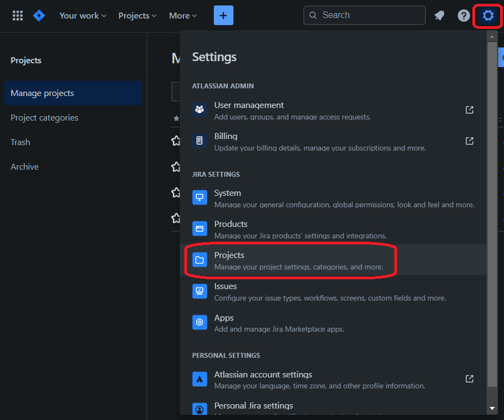
Task: Click the help question mark icon
Action: (464, 15)
